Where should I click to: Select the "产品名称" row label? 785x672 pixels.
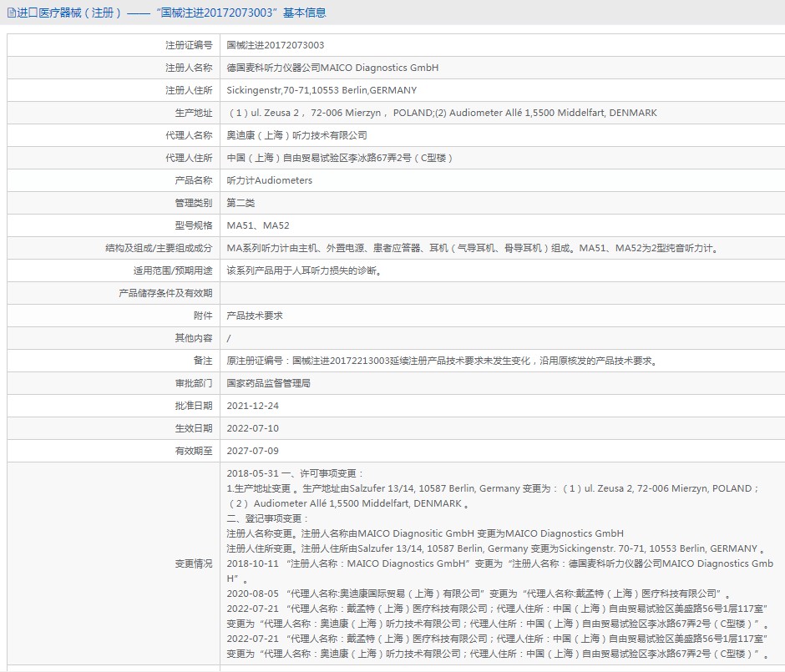pos(194,180)
